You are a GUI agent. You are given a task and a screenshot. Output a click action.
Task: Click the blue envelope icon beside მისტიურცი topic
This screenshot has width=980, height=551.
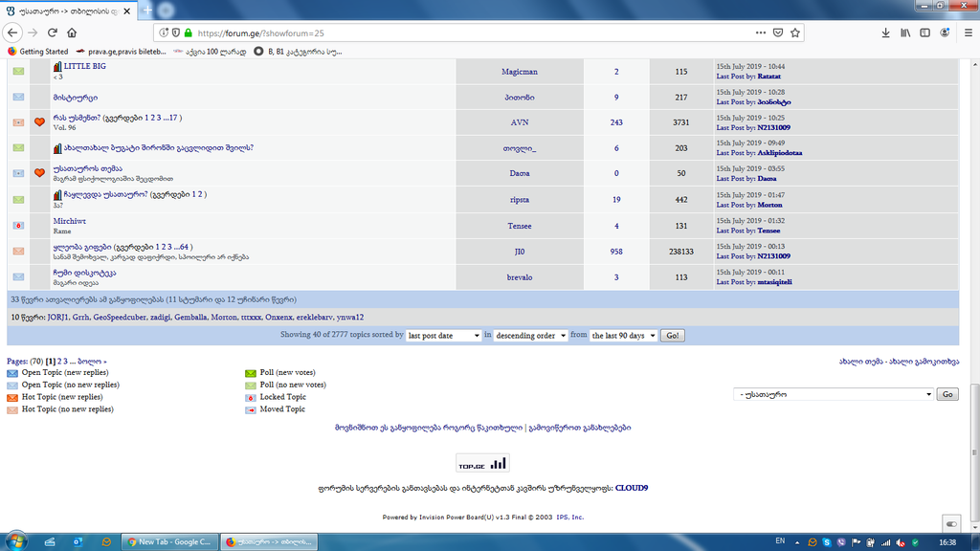(x=21, y=96)
